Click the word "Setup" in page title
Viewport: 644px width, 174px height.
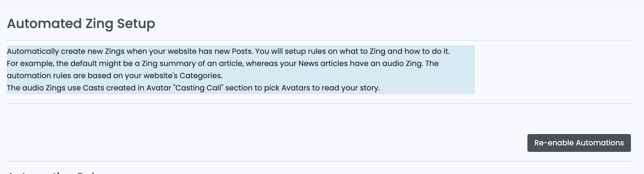tap(136, 24)
